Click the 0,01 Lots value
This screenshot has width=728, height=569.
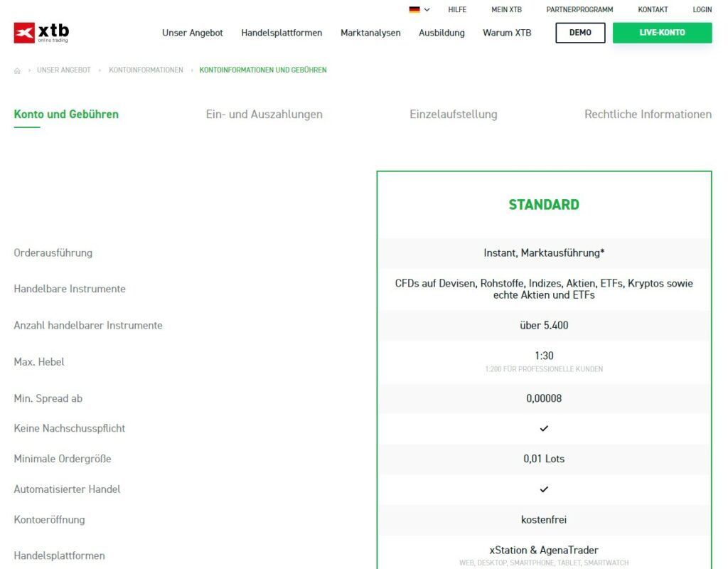pos(544,459)
